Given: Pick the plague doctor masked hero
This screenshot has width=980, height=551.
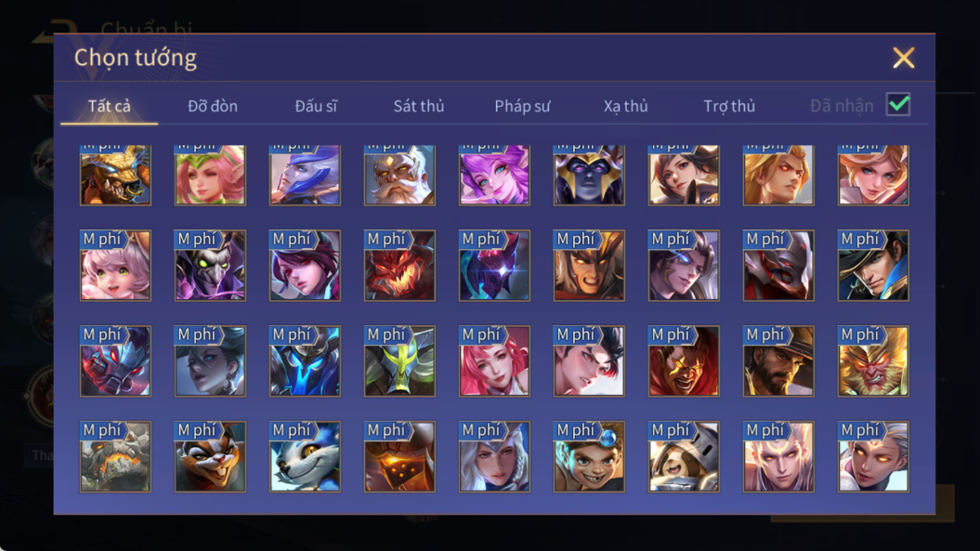Looking at the screenshot, I should click(210, 265).
